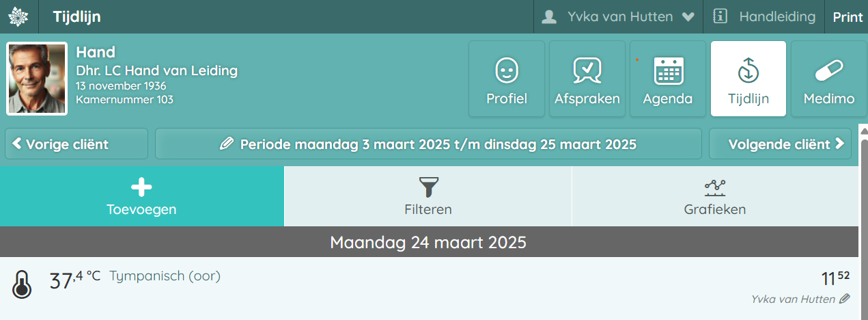This screenshot has width=868, height=320.
Task: Click the Handleiding info icon
Action: [x=719, y=16]
